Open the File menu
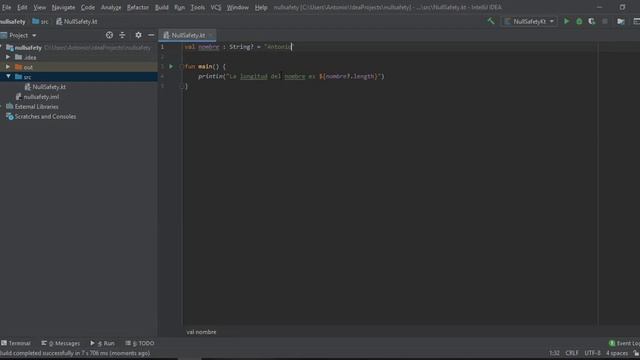 (6, 7)
